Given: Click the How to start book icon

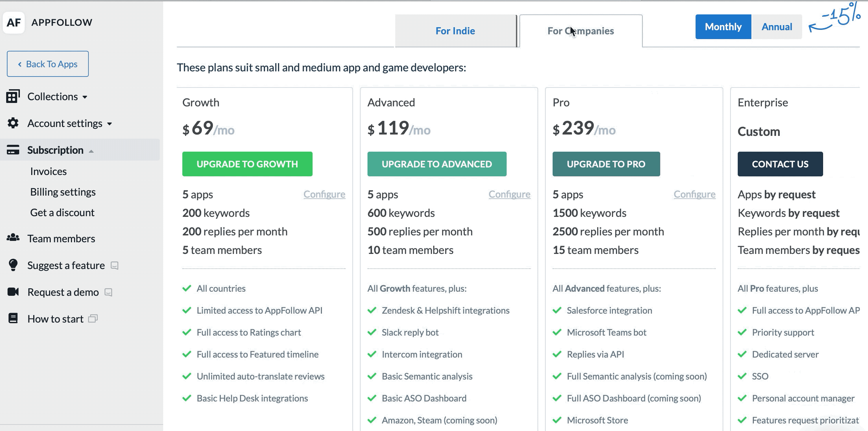Looking at the screenshot, I should click(13, 318).
